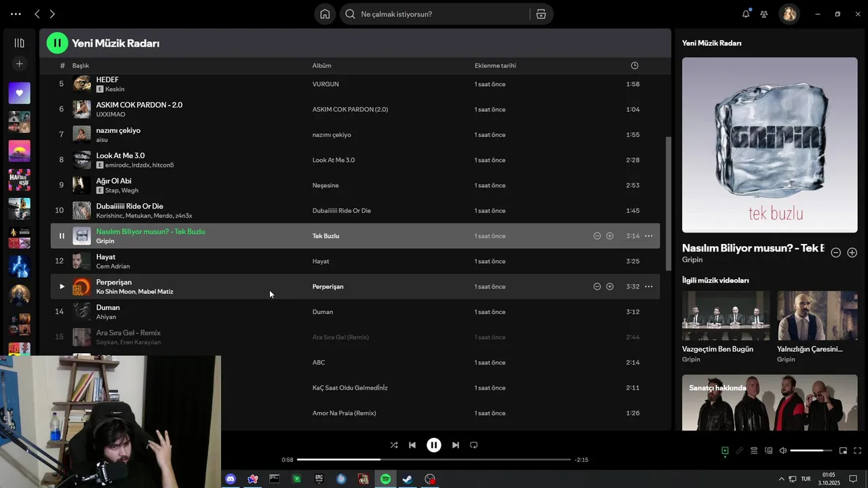This screenshot has width=868, height=488.
Task: Sort by Albüm column header
Action: tap(321, 66)
